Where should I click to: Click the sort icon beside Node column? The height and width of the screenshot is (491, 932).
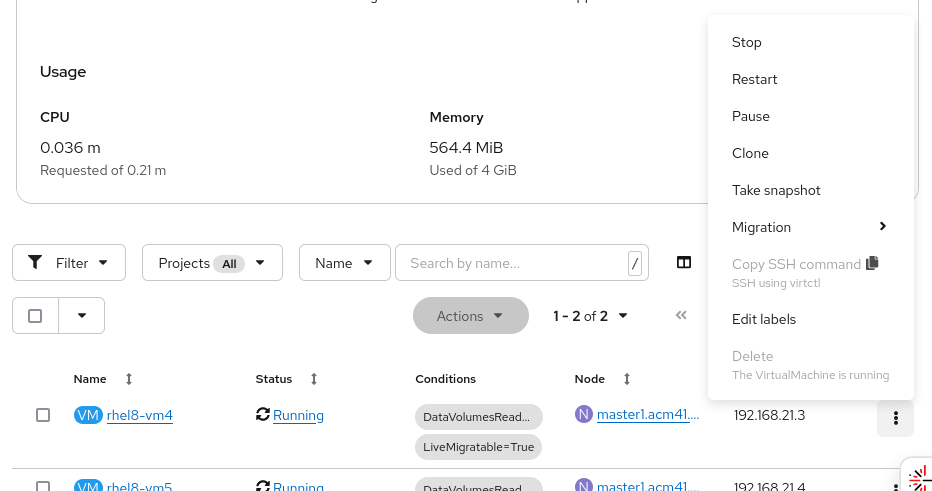coord(627,379)
